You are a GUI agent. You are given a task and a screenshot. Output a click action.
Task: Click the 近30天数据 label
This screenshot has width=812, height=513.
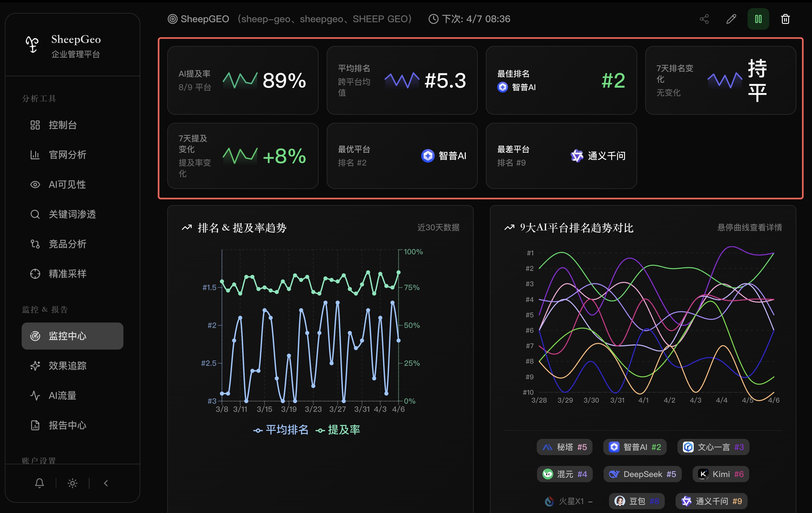[x=438, y=228]
